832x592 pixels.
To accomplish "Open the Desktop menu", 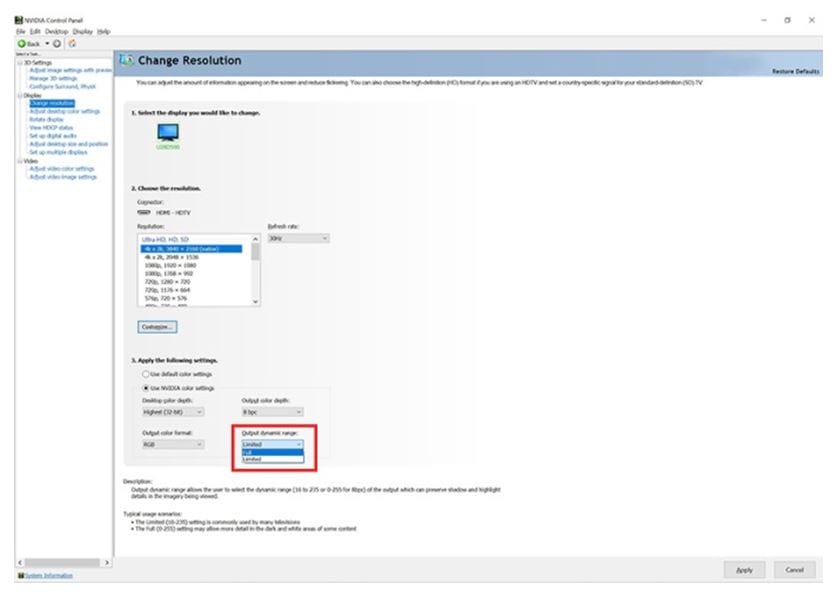I will pyautogui.click(x=56, y=32).
